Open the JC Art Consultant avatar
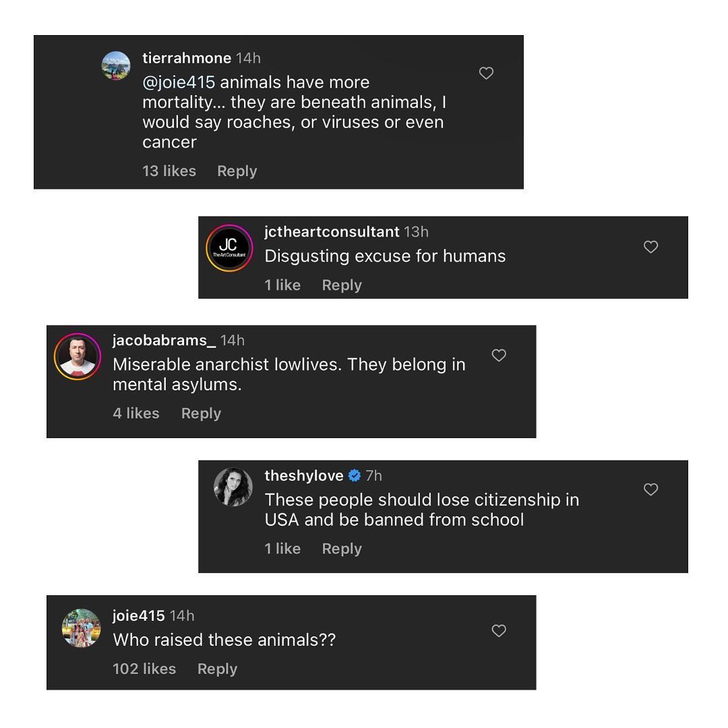728x728 pixels. click(x=229, y=248)
